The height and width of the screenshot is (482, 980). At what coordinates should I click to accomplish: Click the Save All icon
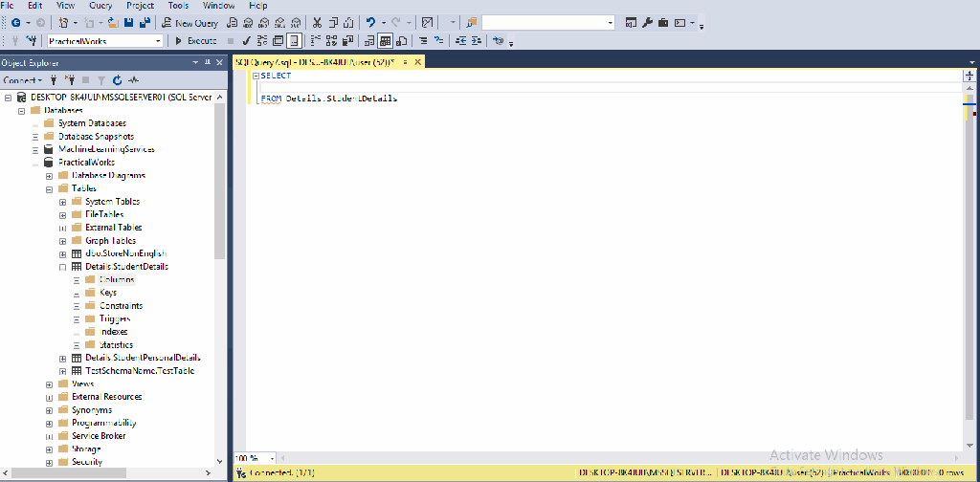click(x=145, y=22)
